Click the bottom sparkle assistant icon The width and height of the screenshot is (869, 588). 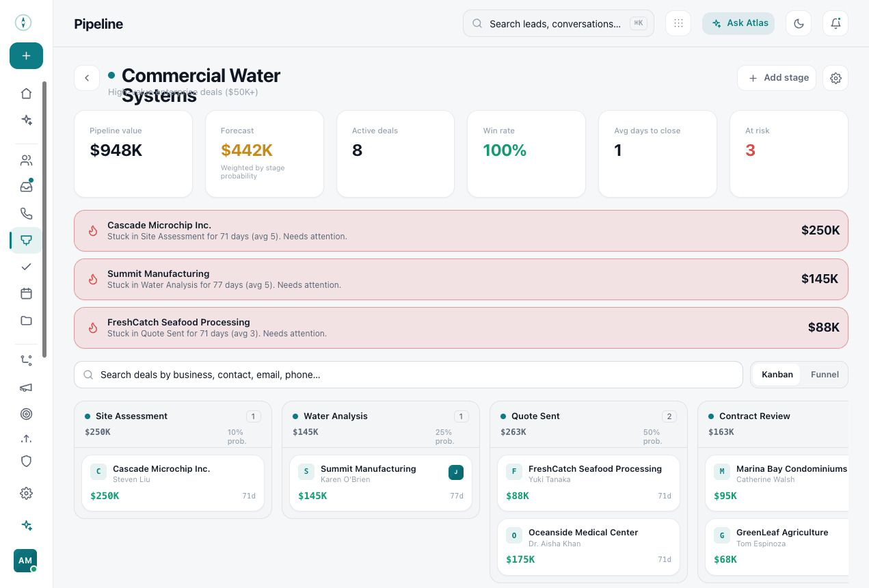[x=26, y=525]
